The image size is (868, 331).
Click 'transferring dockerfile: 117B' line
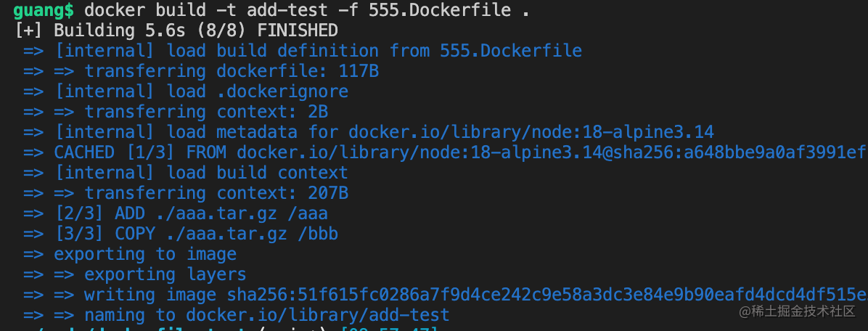click(x=201, y=71)
